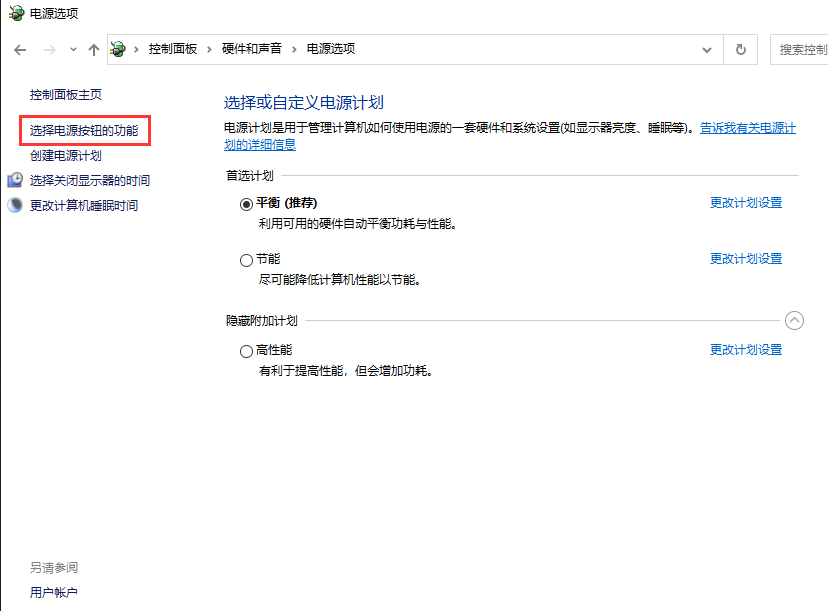
Task: Select the 高性能 power plan
Action: coord(246,351)
